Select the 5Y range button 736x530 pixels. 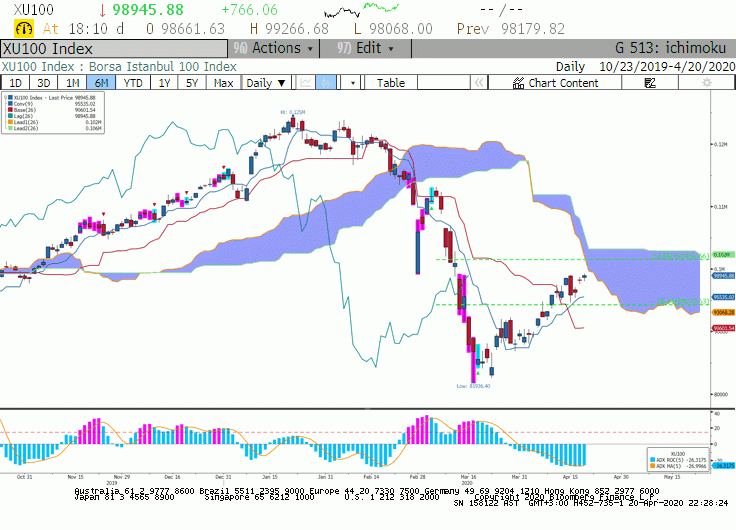tap(192, 83)
